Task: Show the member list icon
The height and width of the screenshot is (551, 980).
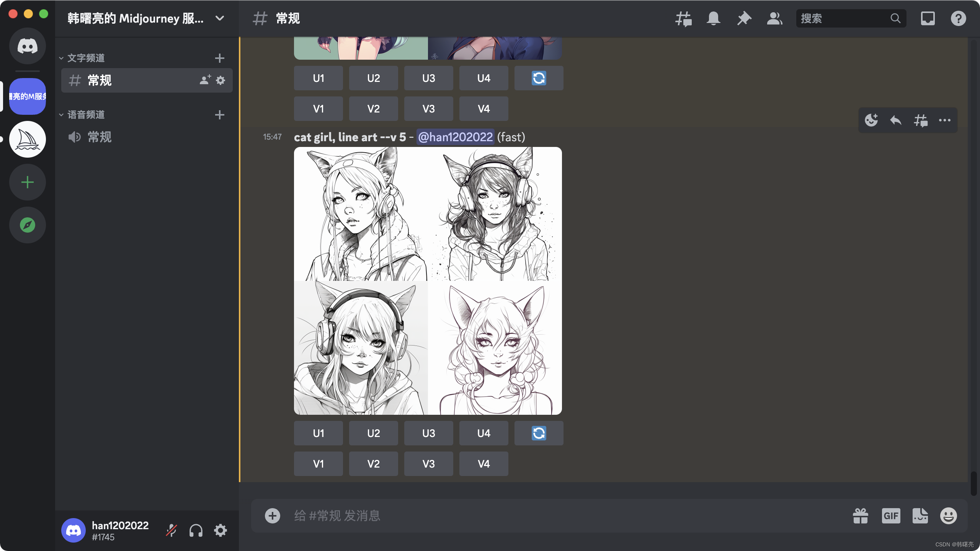Action: click(774, 18)
